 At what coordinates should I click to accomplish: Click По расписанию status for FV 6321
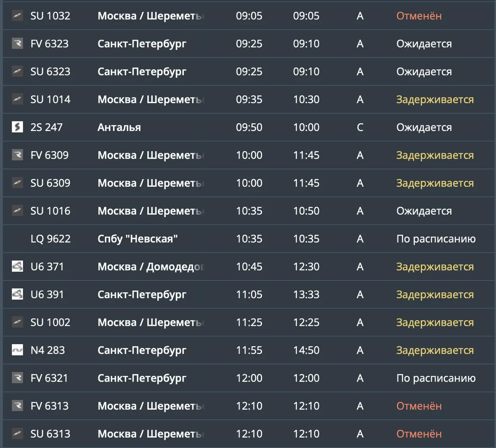436,378
